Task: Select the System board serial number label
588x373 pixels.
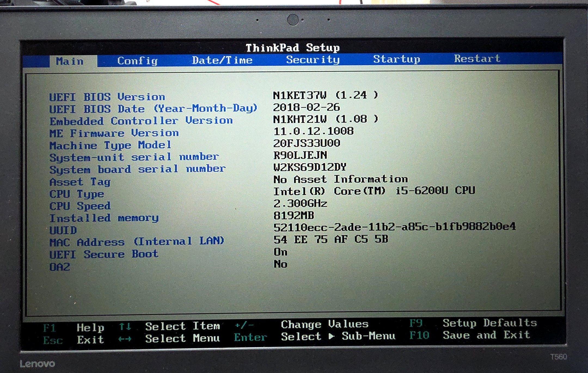Action: 137,169
